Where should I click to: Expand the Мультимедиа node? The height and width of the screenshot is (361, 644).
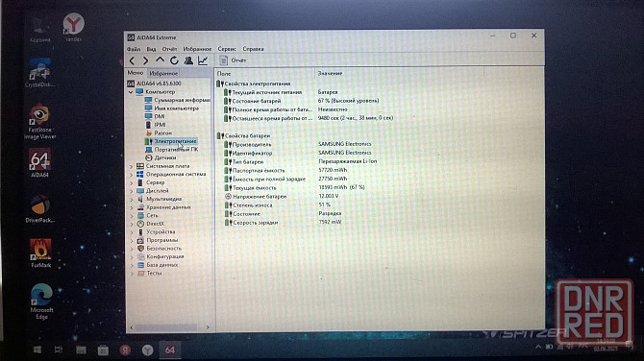[132, 199]
